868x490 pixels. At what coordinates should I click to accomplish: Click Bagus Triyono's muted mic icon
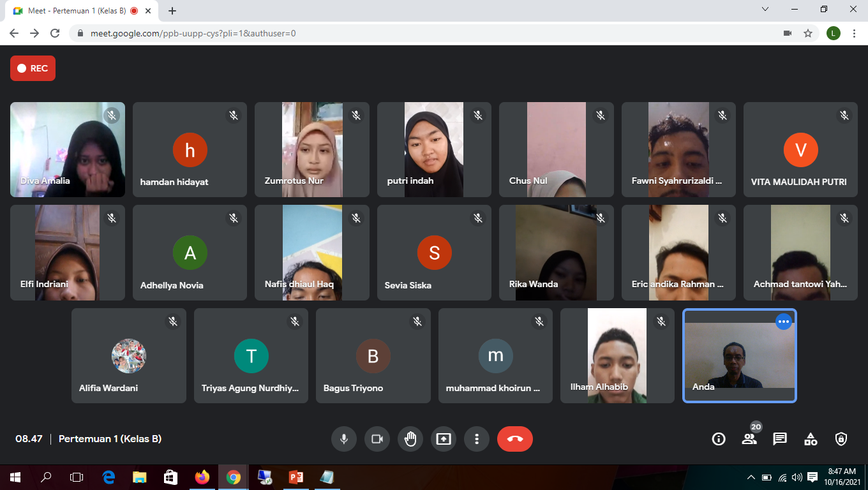click(417, 322)
